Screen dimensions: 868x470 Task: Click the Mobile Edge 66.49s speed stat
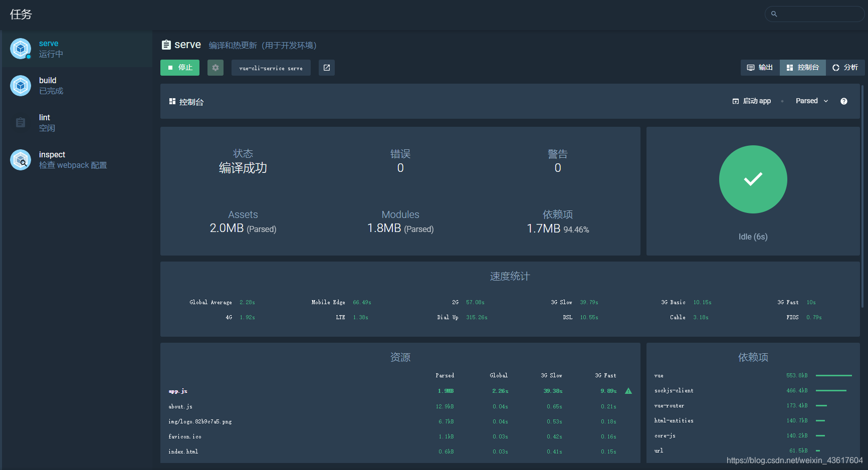(x=341, y=302)
